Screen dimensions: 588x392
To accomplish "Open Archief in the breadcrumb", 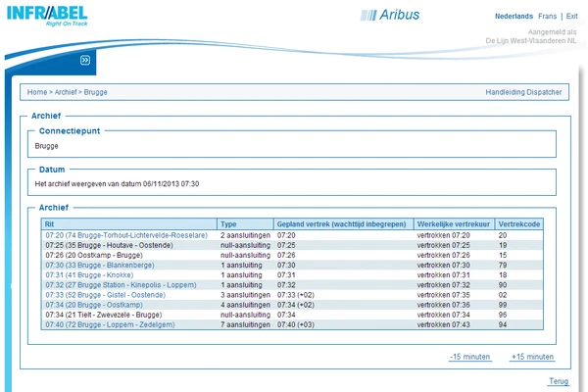I will tap(66, 92).
